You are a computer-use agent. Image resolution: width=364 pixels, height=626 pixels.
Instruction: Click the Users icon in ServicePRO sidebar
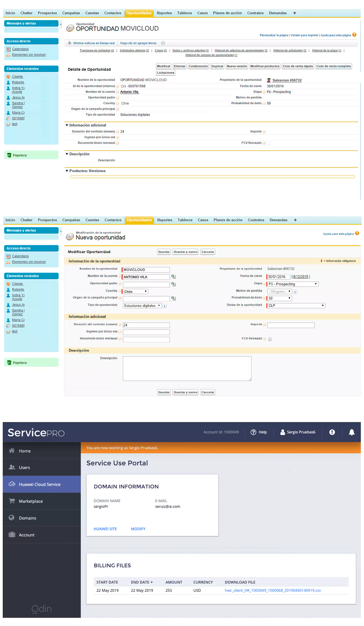[12, 467]
